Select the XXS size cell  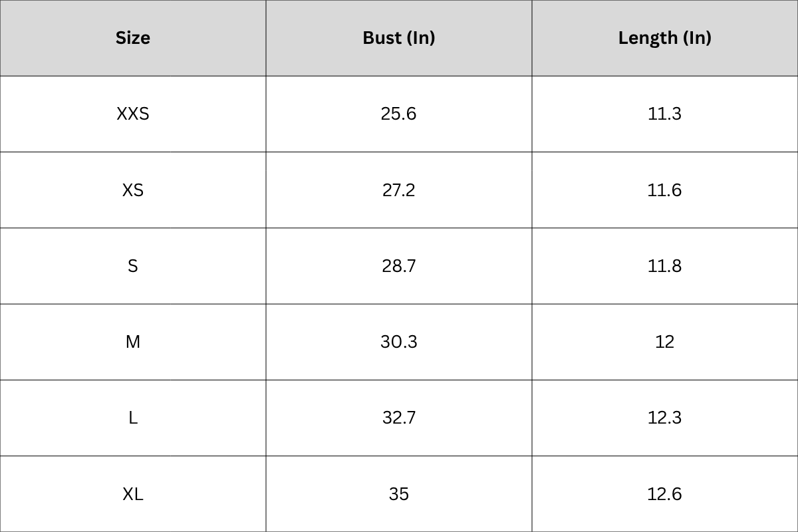pos(133,114)
